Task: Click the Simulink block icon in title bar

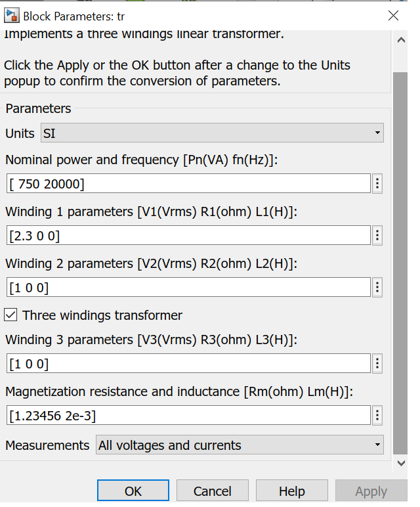Action: (11, 16)
